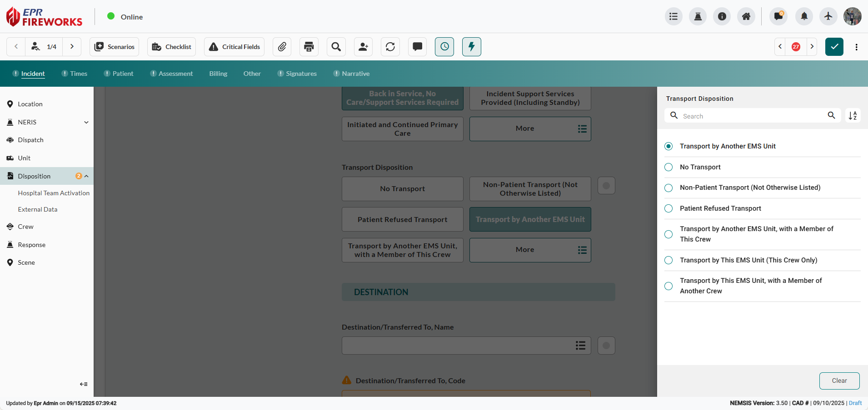Open the Destination/Transferred To Name list
Image resolution: width=868 pixels, height=410 pixels.
[580, 346]
